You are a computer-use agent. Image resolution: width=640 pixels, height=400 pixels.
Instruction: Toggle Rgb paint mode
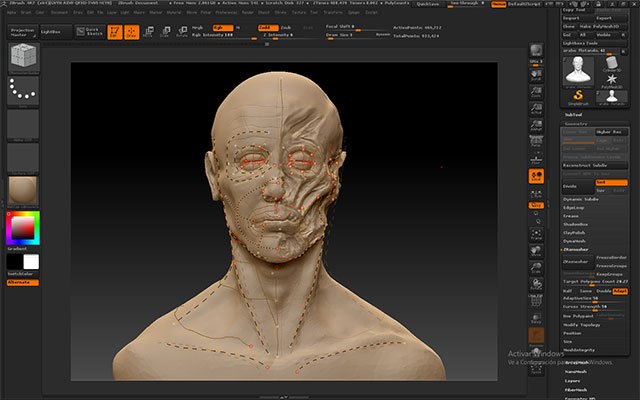[223, 28]
